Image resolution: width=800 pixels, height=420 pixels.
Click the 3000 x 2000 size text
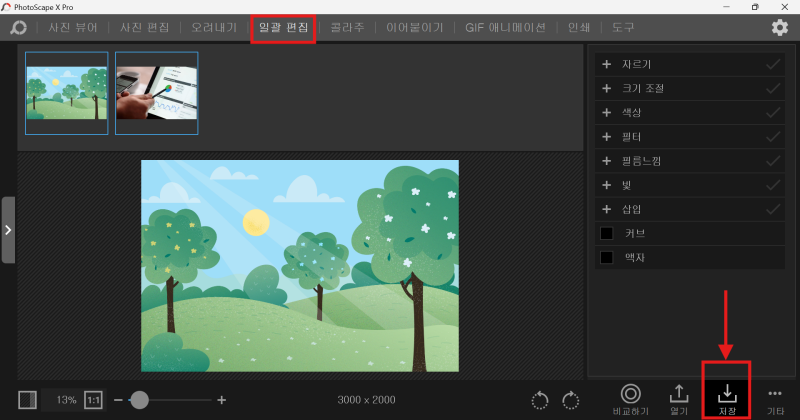coord(366,400)
